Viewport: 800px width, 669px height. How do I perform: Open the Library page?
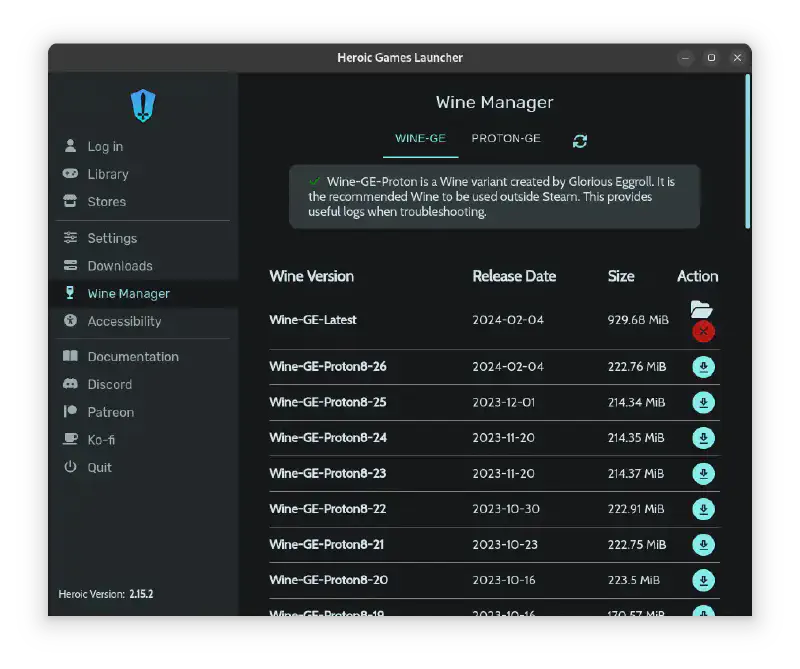point(107,174)
